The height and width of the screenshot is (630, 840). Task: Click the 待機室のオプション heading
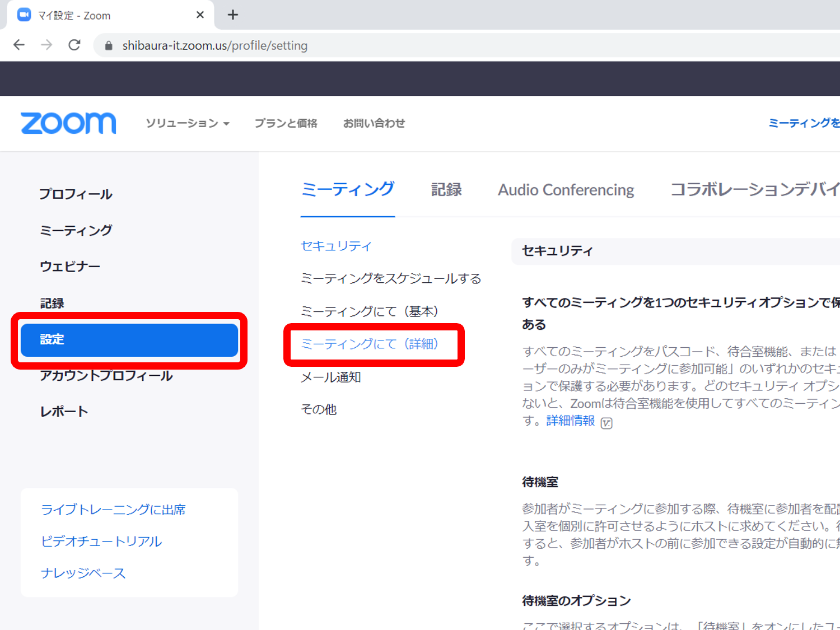[x=576, y=601]
